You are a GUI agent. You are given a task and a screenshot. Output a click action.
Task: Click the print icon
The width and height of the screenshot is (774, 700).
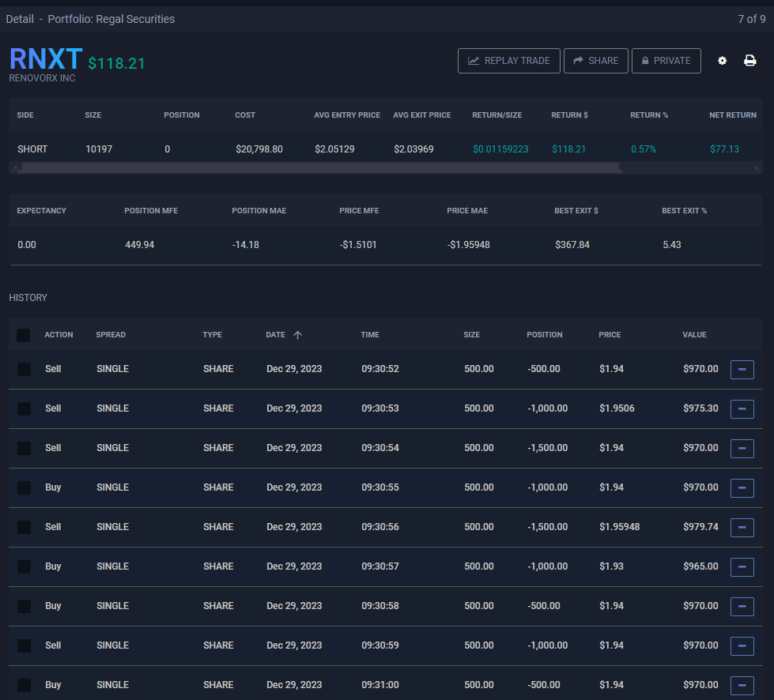(749, 61)
